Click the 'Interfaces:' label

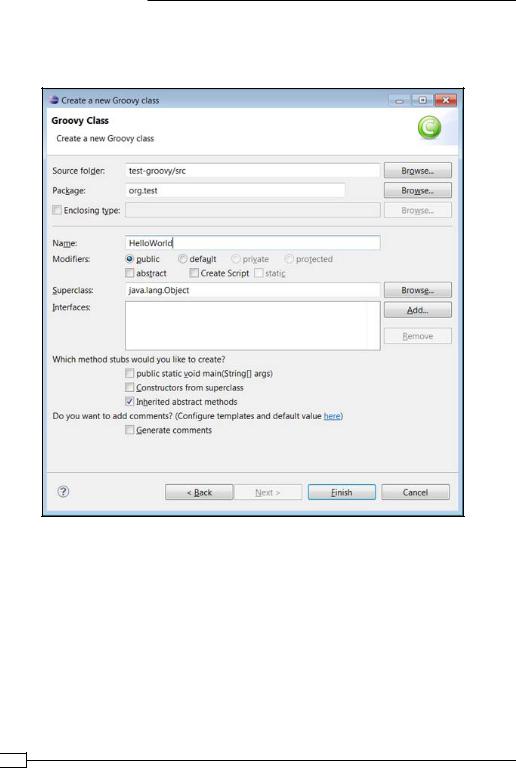[x=71, y=307]
